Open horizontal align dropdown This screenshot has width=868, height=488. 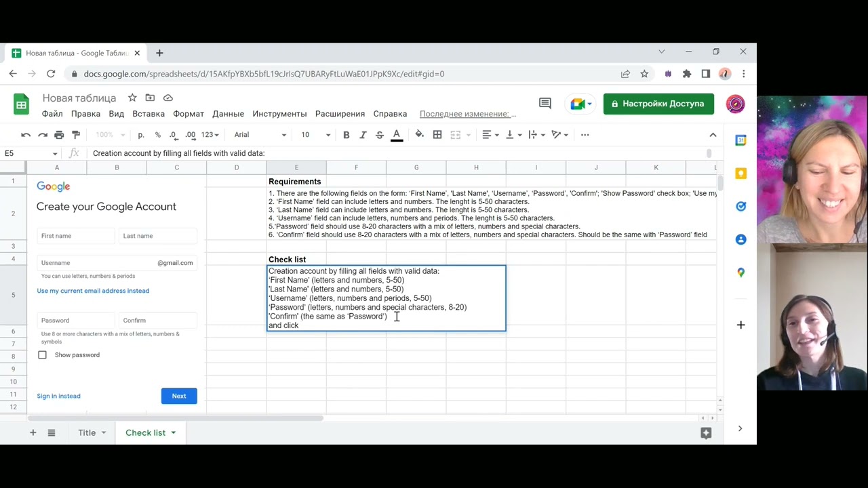490,135
